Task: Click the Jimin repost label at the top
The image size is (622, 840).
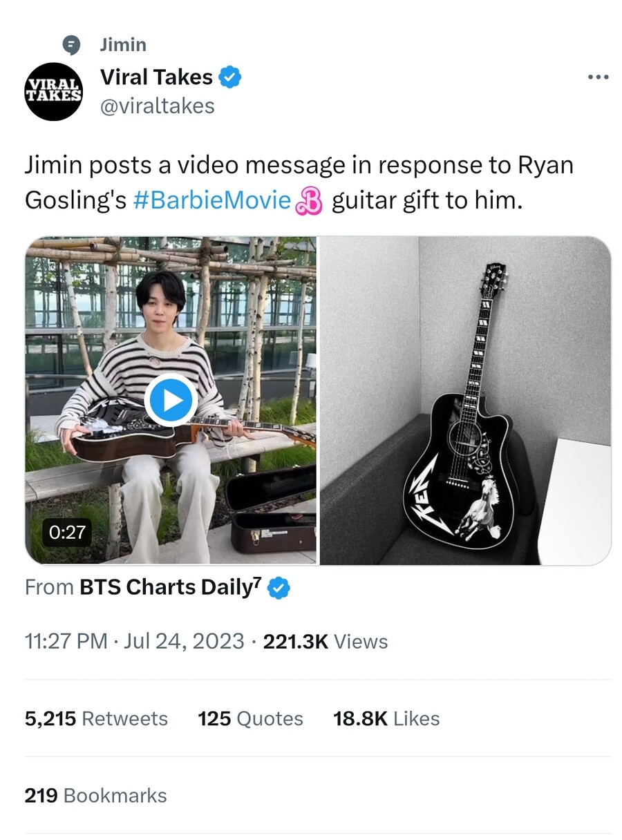Action: (124, 44)
